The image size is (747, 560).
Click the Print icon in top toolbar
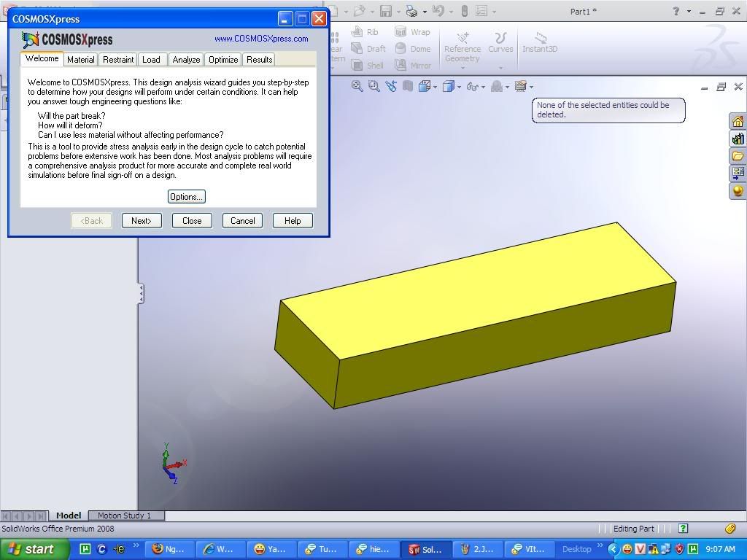411,11
